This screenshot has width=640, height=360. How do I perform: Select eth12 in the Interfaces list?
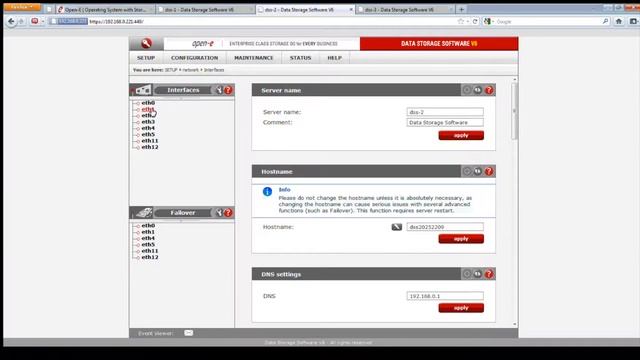coord(150,147)
